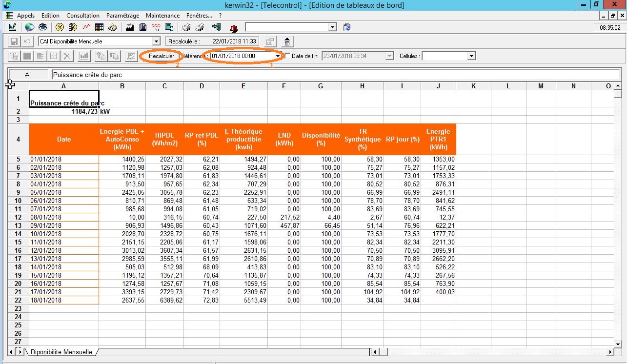Screen dimensions: 627x364
Task: Click the X delete icon in editing toolbar
Action: click(67, 56)
